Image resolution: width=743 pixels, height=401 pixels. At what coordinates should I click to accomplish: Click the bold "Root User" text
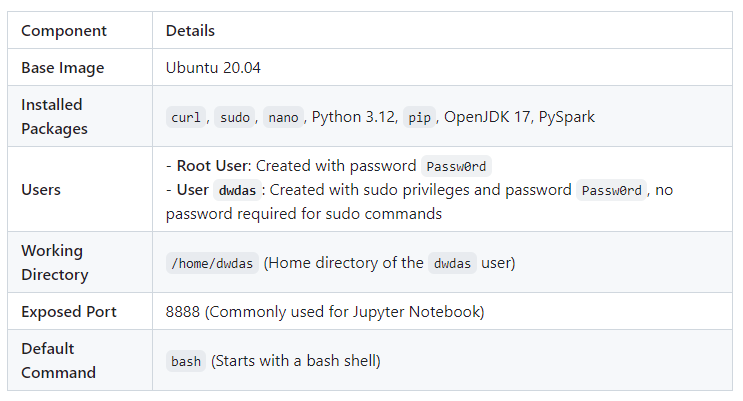211,166
